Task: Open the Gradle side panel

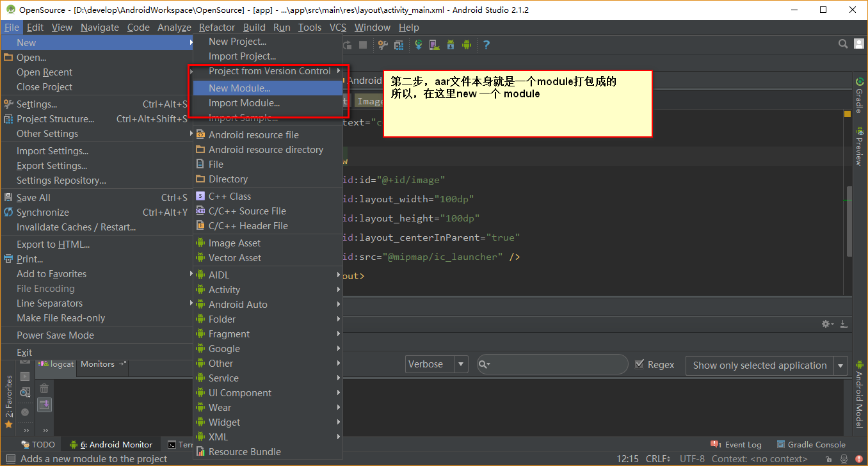Action: point(859,95)
